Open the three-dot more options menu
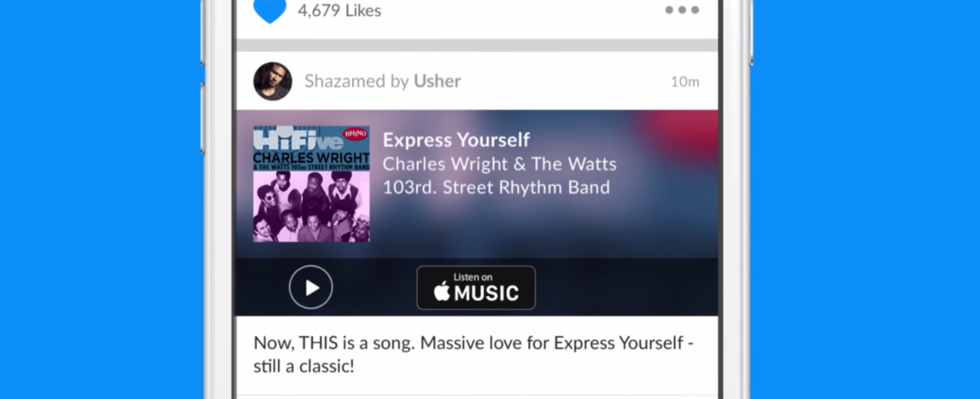 coord(682,10)
